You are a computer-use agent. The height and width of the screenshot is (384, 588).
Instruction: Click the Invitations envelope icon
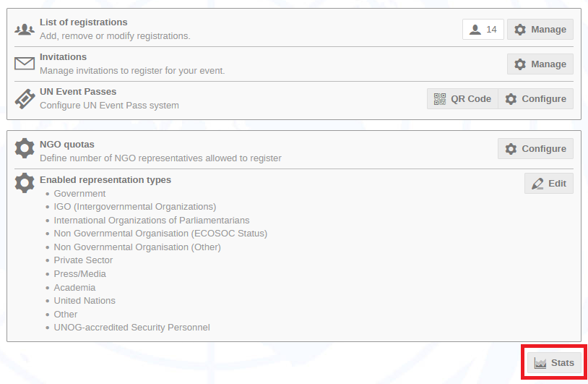coord(25,64)
